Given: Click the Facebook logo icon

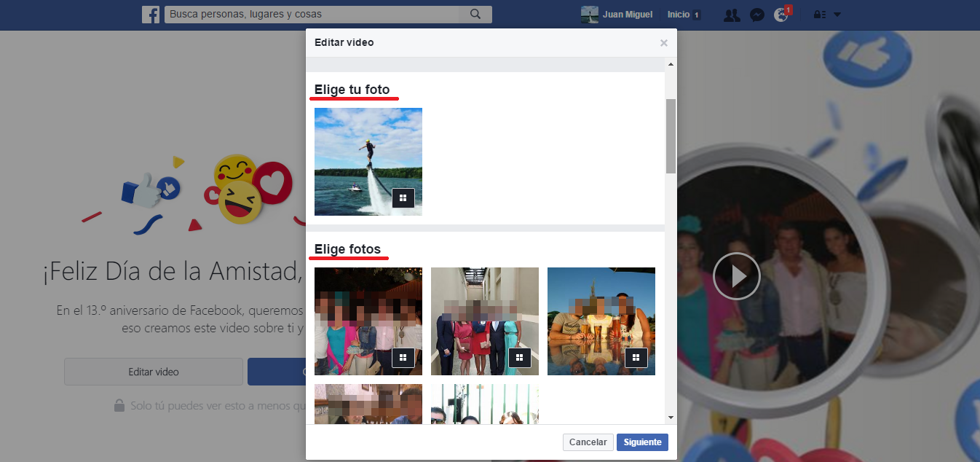Looking at the screenshot, I should (x=151, y=15).
